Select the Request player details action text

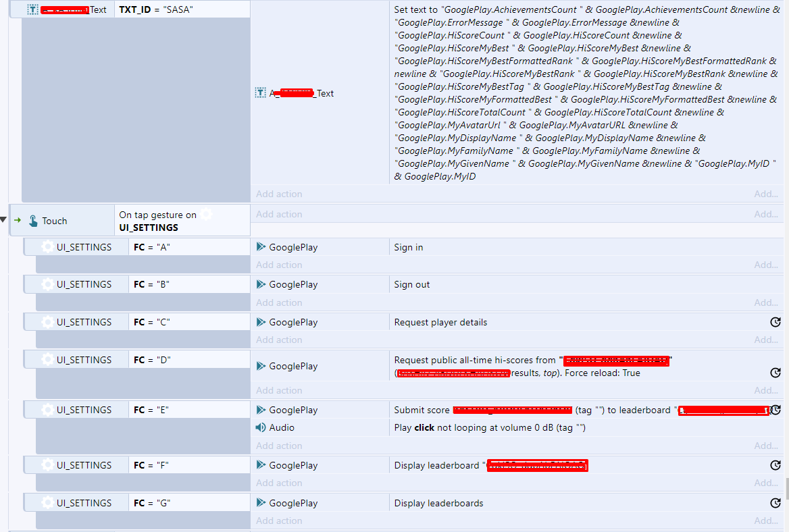(440, 322)
